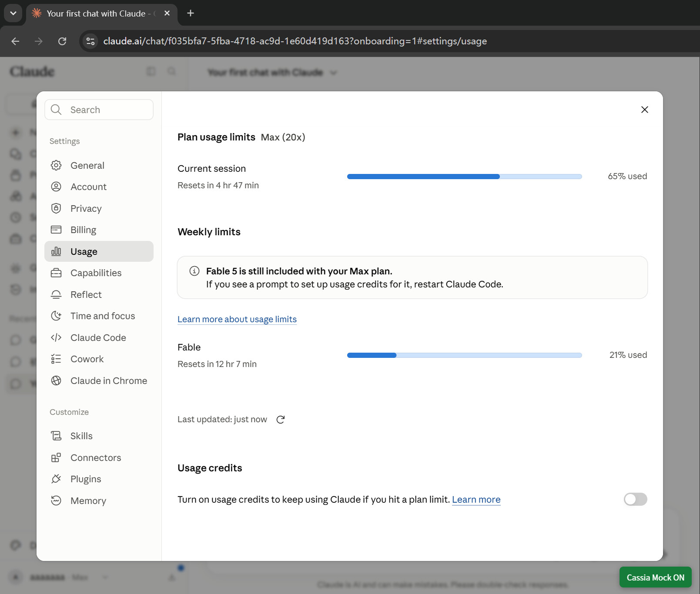Click the Cassia Mock ON button

click(655, 577)
